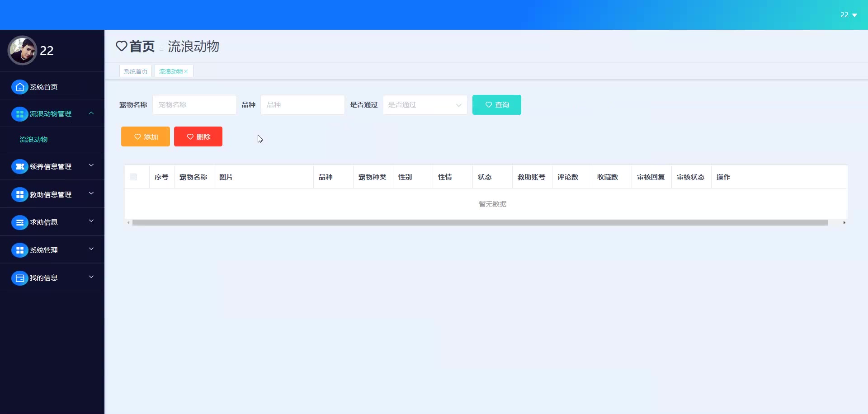Screen dimensions: 868x414
Task: Close the 流浪动物 tab with its x
Action: (186, 71)
